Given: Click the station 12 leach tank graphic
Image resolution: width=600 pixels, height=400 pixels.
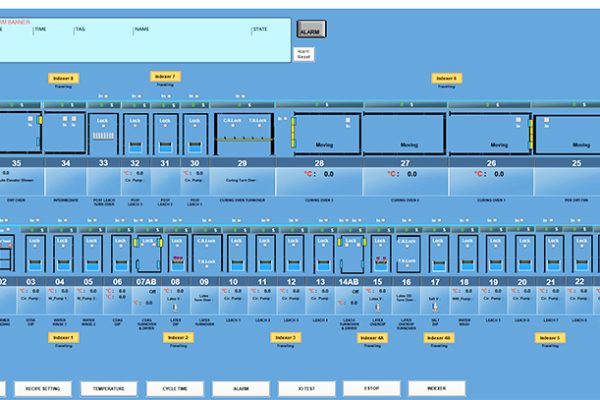Looking at the screenshot, I should click(293, 254).
